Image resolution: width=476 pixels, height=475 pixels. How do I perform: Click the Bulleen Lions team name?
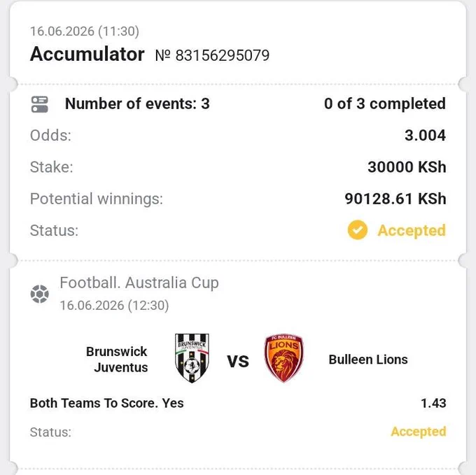pyautogui.click(x=368, y=360)
